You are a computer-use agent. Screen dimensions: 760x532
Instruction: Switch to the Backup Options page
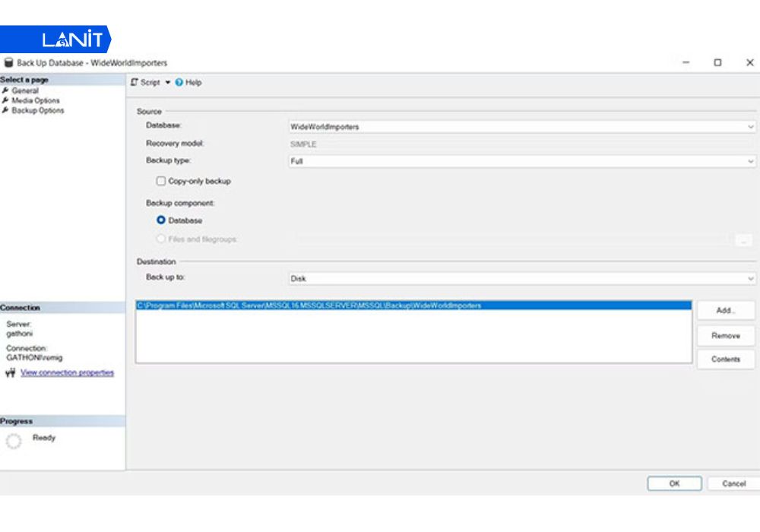pos(38,110)
